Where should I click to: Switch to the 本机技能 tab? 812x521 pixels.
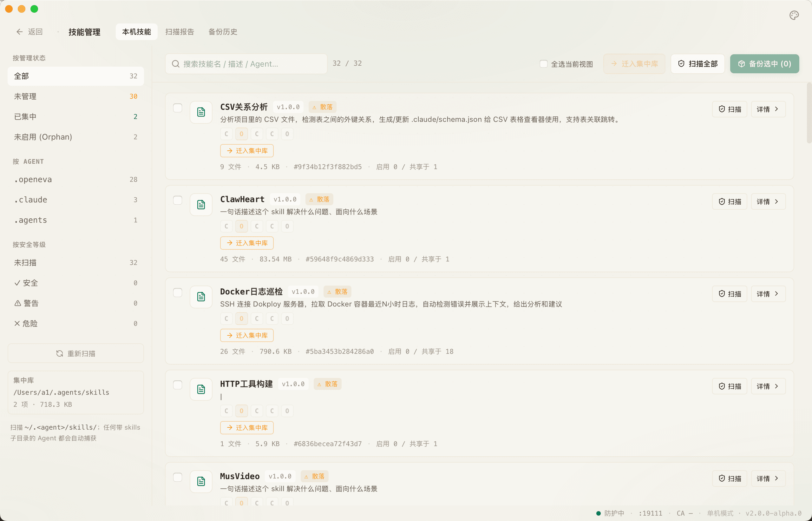(x=136, y=32)
